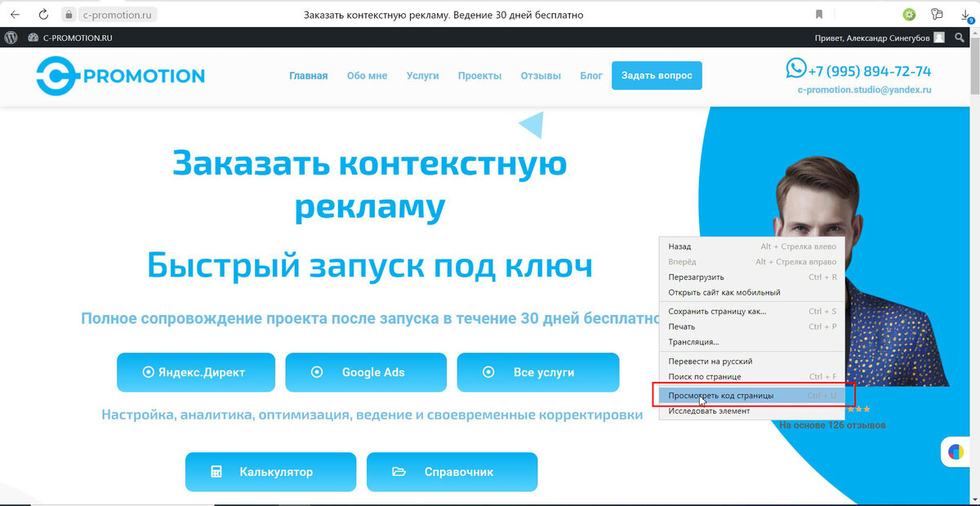Click the heading Заказать контекстную рекламу
This screenshot has width=980, height=506.
click(x=369, y=185)
